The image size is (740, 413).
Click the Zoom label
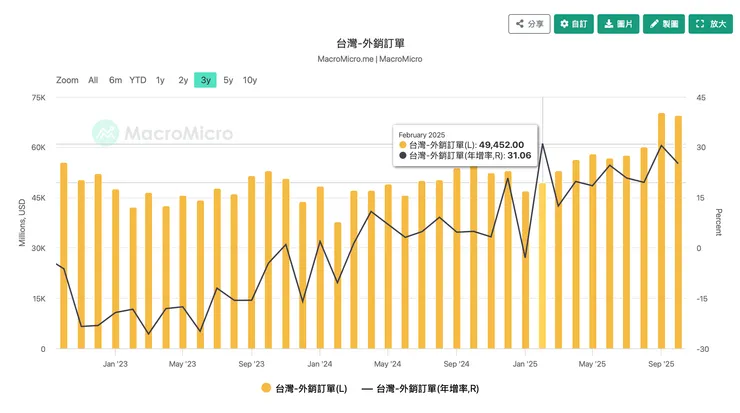67,80
